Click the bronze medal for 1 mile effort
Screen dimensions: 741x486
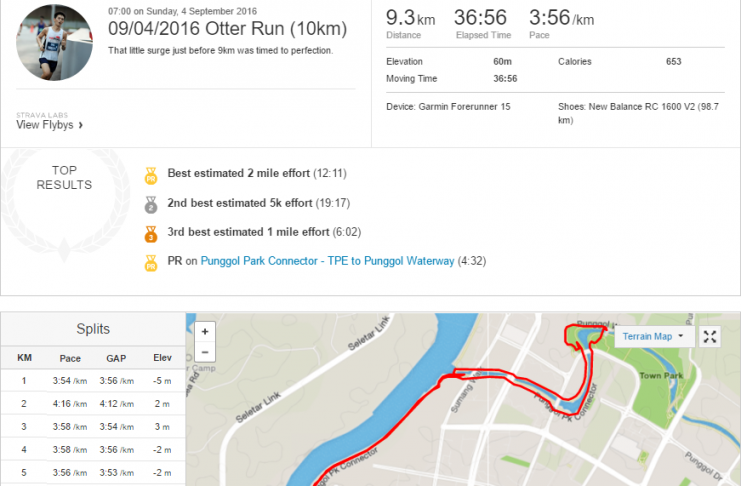[x=151, y=234]
